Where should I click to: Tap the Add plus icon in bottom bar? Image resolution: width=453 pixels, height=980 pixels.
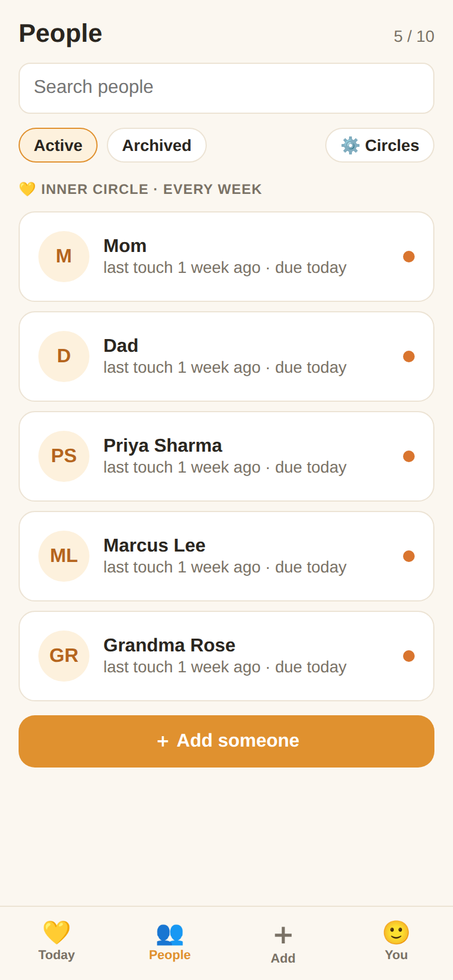[x=283, y=935]
